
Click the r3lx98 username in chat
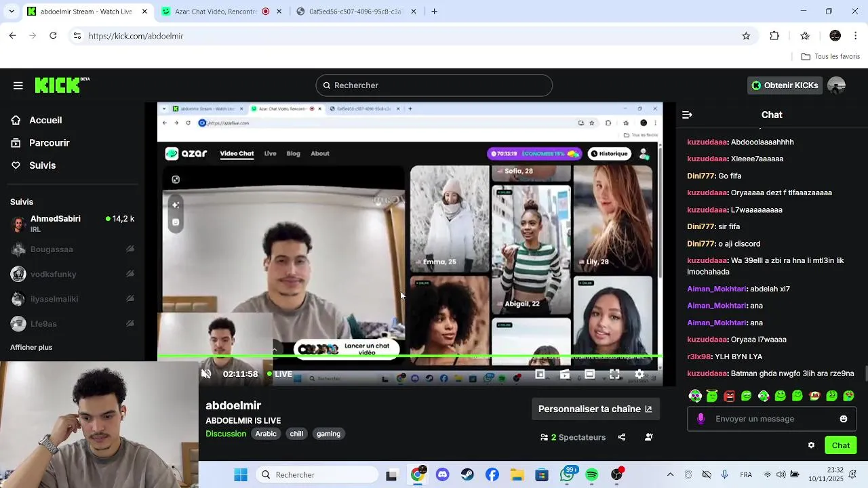tap(699, 357)
